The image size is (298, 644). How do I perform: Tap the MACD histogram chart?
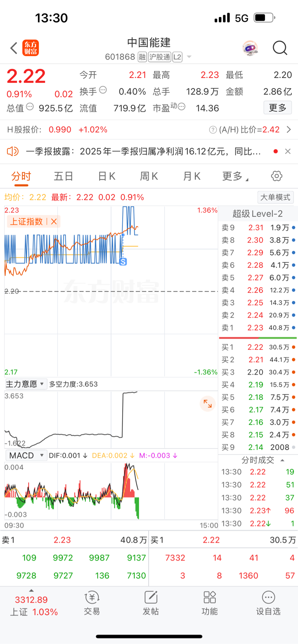tap(111, 491)
